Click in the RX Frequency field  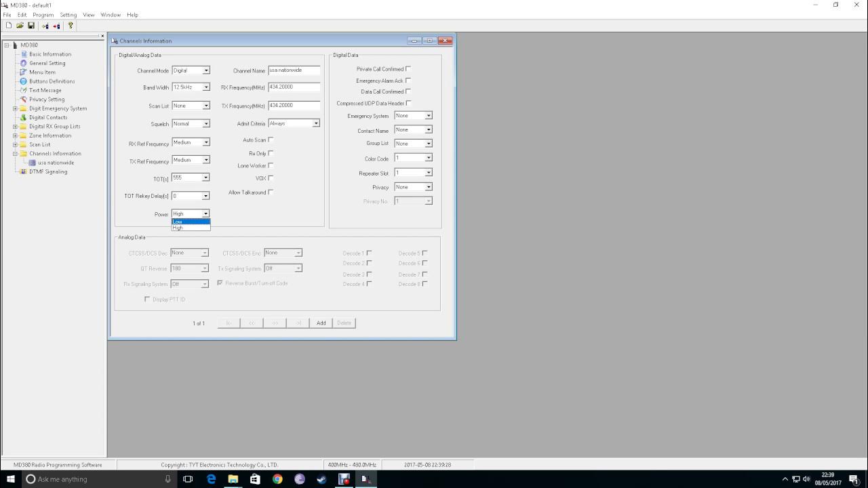click(x=294, y=87)
